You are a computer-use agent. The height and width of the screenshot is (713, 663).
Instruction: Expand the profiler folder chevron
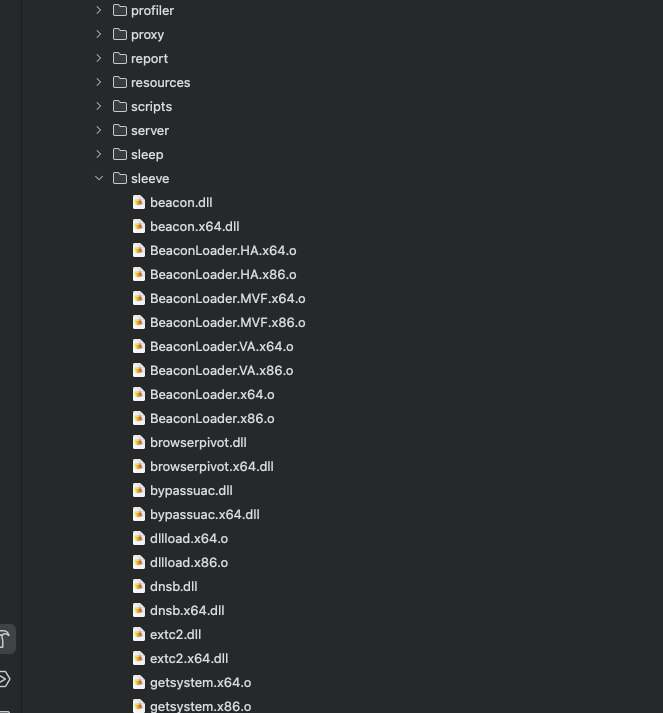99,10
